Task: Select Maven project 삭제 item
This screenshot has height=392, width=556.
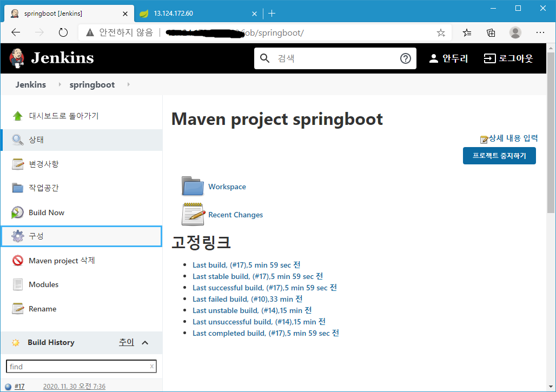Action: coord(62,261)
